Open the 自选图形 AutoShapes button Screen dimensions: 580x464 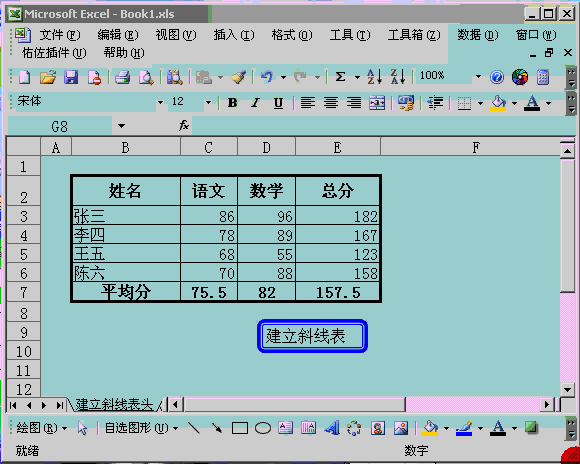point(141,428)
